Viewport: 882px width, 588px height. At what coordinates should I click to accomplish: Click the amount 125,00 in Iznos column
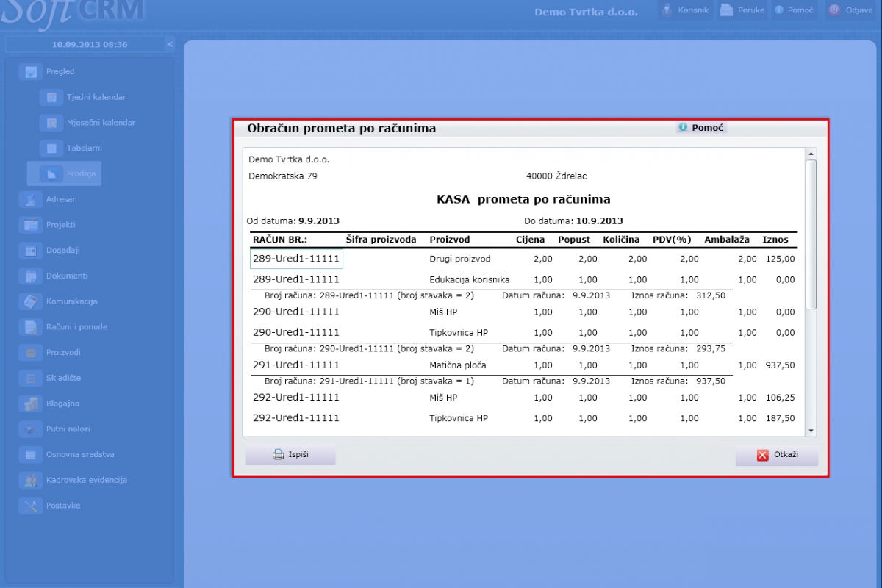point(780,259)
